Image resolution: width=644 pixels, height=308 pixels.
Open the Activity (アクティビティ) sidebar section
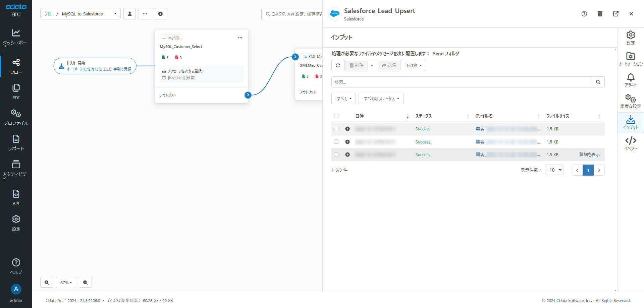(x=16, y=169)
